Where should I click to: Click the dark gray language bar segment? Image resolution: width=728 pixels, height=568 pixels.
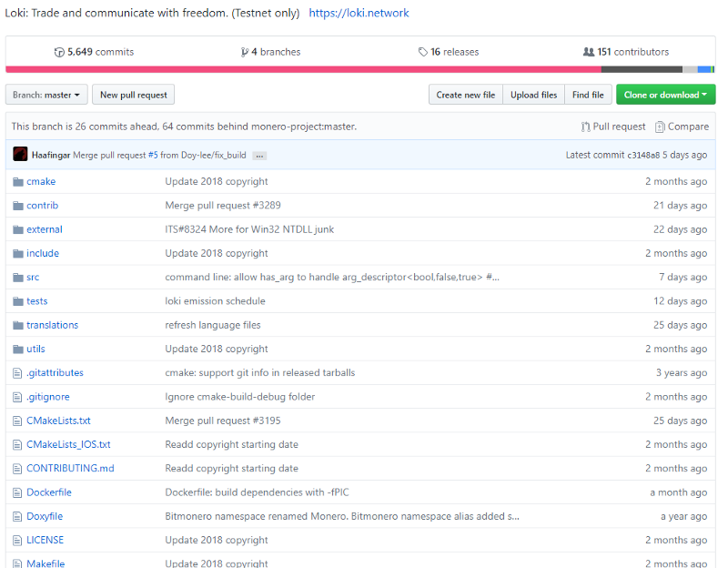tap(642, 70)
